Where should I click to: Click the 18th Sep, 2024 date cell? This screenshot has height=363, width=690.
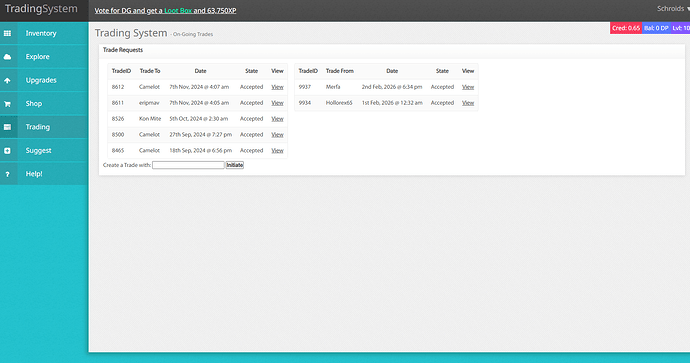[x=201, y=150]
